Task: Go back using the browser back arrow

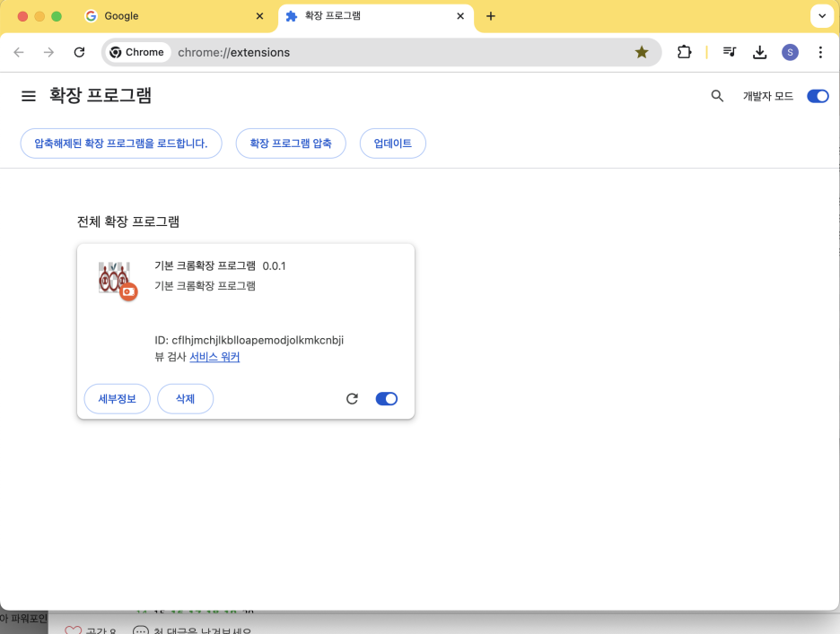Action: (x=19, y=52)
